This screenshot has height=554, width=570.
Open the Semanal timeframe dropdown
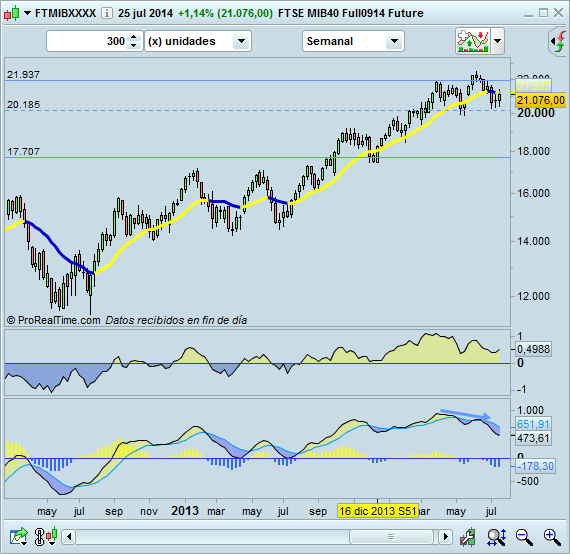[x=353, y=41]
